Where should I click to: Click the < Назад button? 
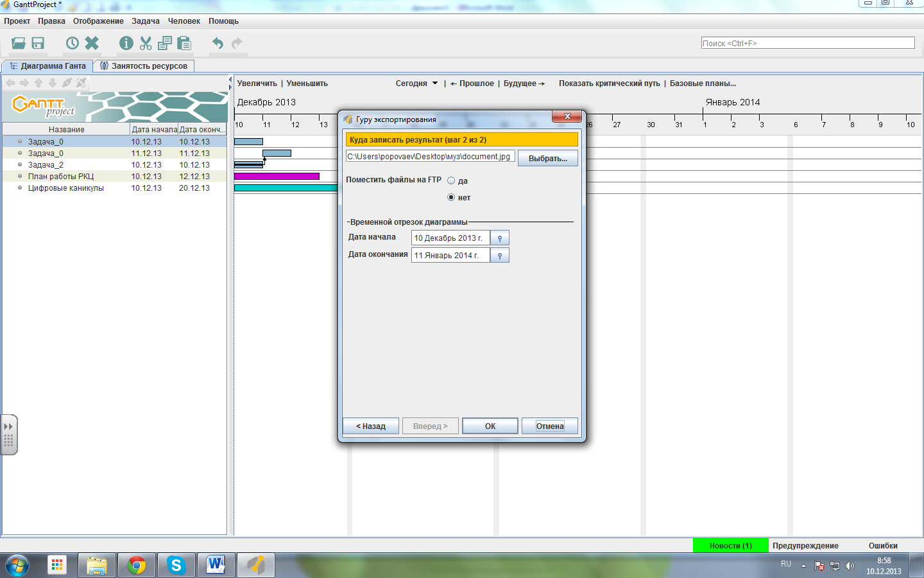[x=371, y=426]
